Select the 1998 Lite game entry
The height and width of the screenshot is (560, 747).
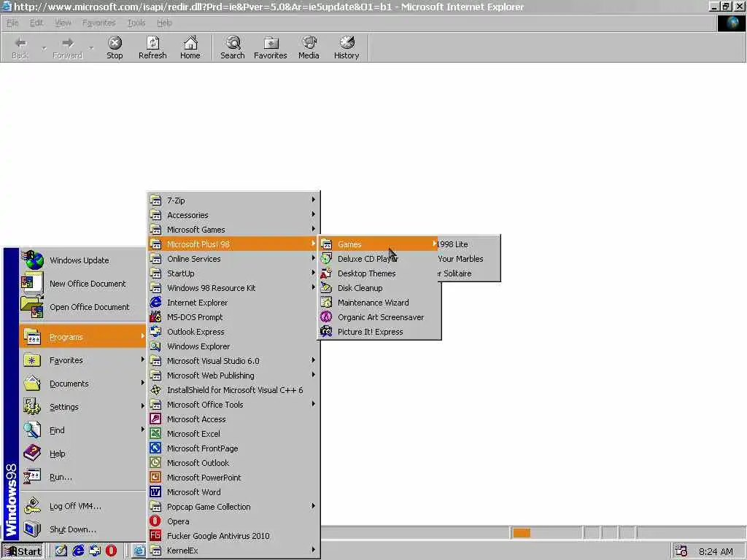468,244
